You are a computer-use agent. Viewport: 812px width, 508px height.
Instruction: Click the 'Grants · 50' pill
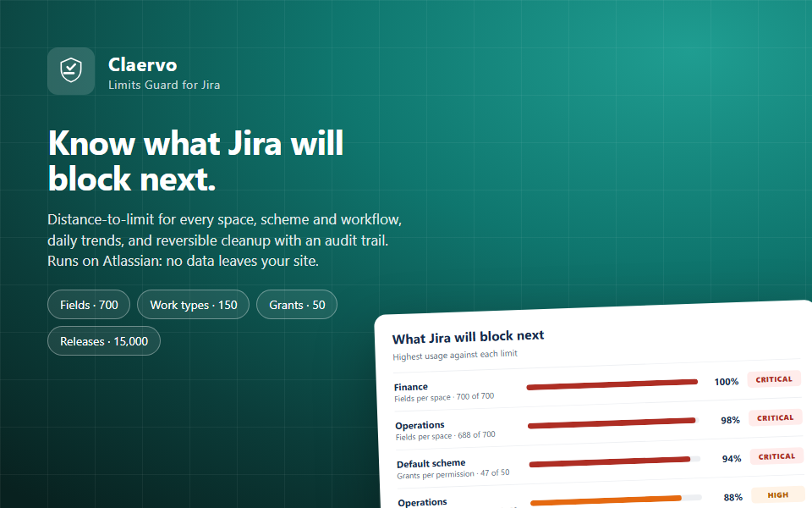(x=297, y=305)
